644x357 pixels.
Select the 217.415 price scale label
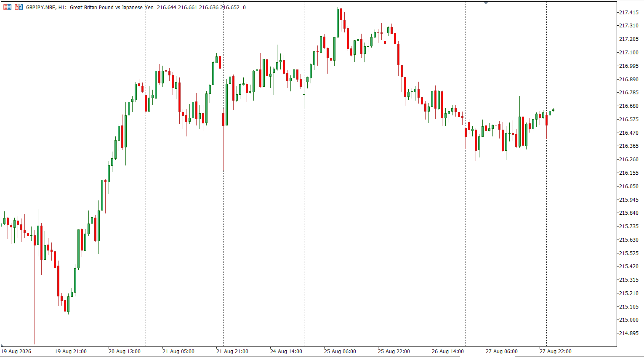tap(628, 13)
